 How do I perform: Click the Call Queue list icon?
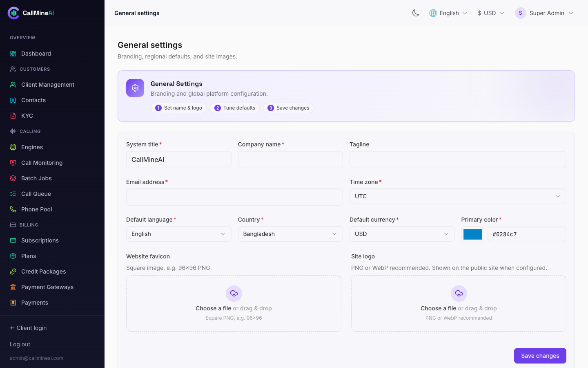click(13, 194)
